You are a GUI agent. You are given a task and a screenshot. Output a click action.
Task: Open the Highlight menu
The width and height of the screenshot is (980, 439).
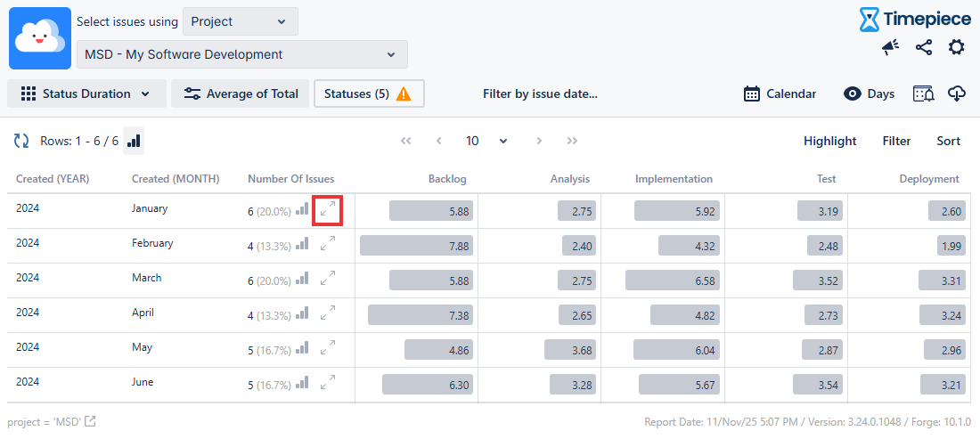pos(829,141)
